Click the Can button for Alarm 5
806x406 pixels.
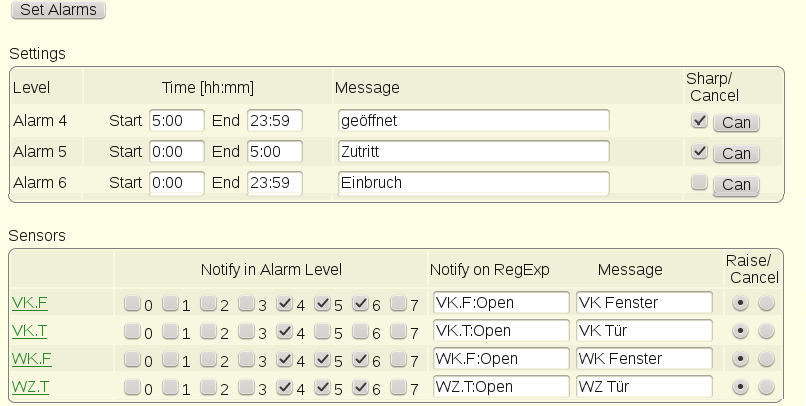(x=736, y=153)
